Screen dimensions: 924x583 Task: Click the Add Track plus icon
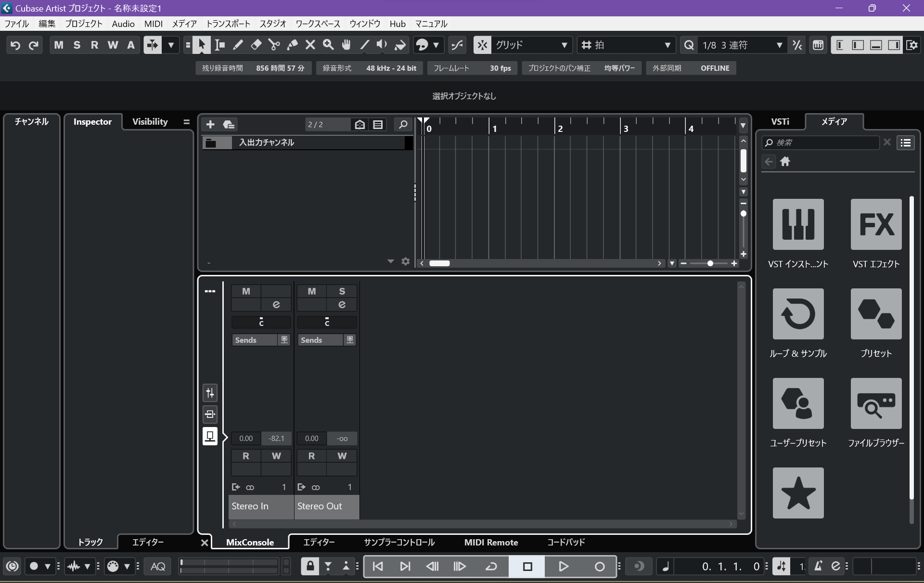point(210,125)
